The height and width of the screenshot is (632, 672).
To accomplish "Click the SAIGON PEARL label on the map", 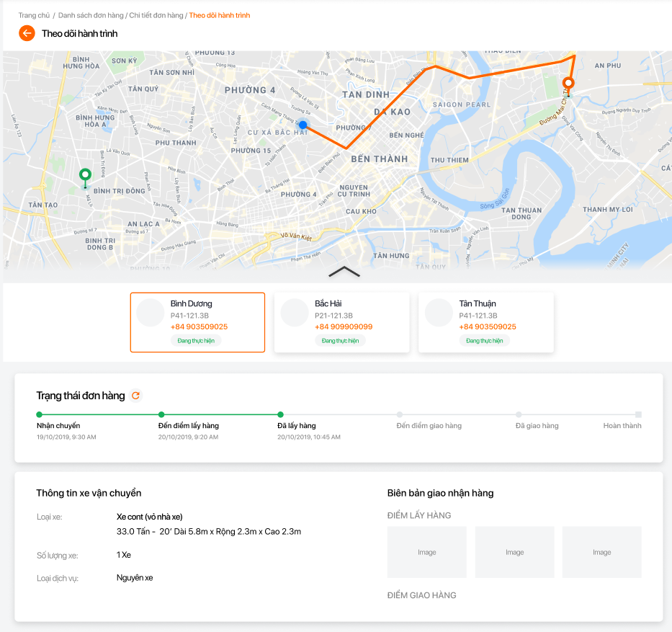I will [x=462, y=104].
